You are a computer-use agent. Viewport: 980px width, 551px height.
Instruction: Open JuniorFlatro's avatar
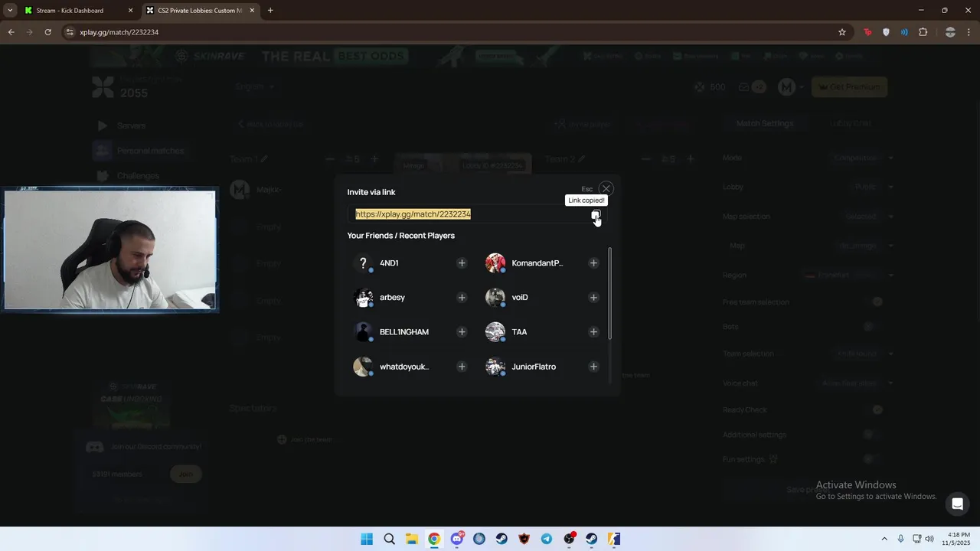(495, 367)
